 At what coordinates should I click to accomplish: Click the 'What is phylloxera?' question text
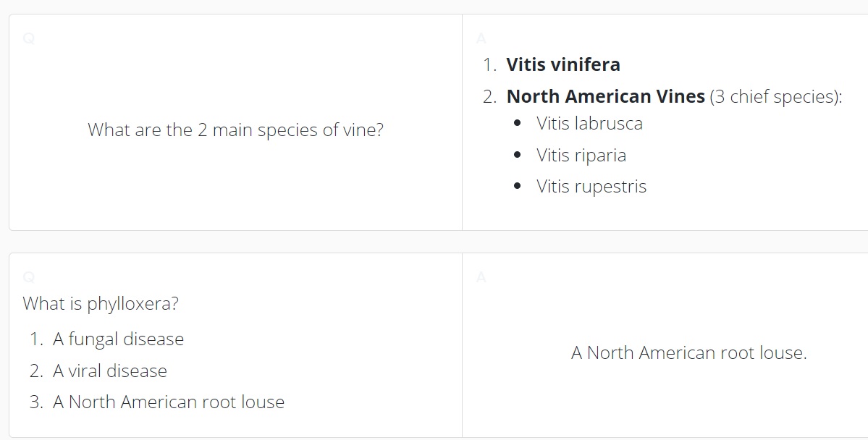[x=101, y=304]
